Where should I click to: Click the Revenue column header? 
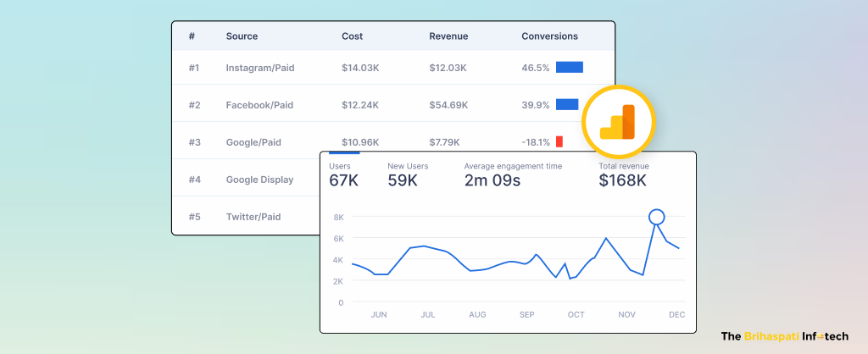point(449,36)
